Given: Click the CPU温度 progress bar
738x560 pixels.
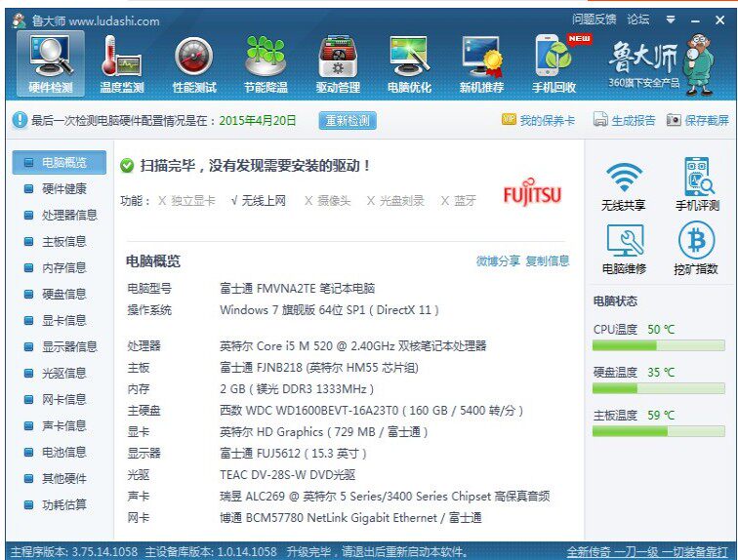Looking at the screenshot, I should tap(659, 346).
